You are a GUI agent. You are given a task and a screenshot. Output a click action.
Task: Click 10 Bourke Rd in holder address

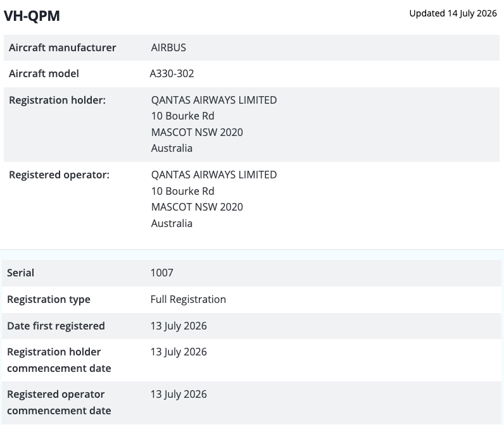click(182, 116)
